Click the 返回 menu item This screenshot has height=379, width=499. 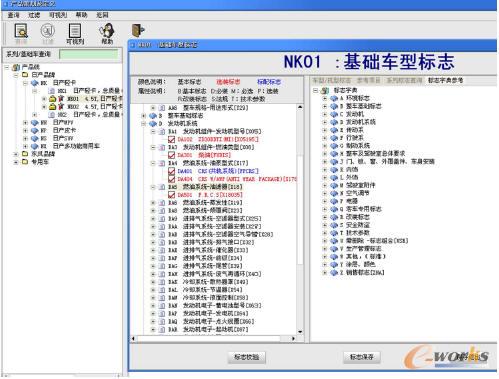coord(102,15)
